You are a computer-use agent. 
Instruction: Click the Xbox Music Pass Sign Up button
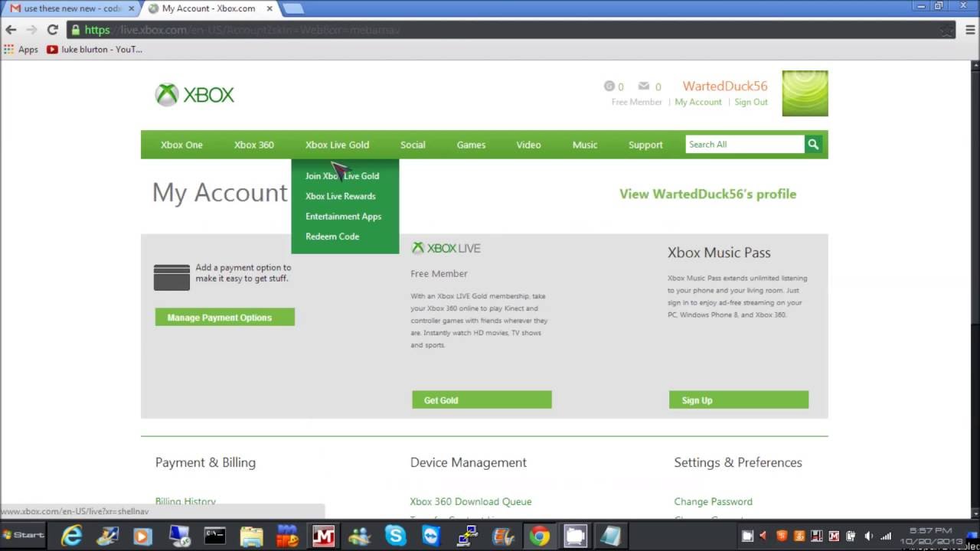click(x=739, y=399)
